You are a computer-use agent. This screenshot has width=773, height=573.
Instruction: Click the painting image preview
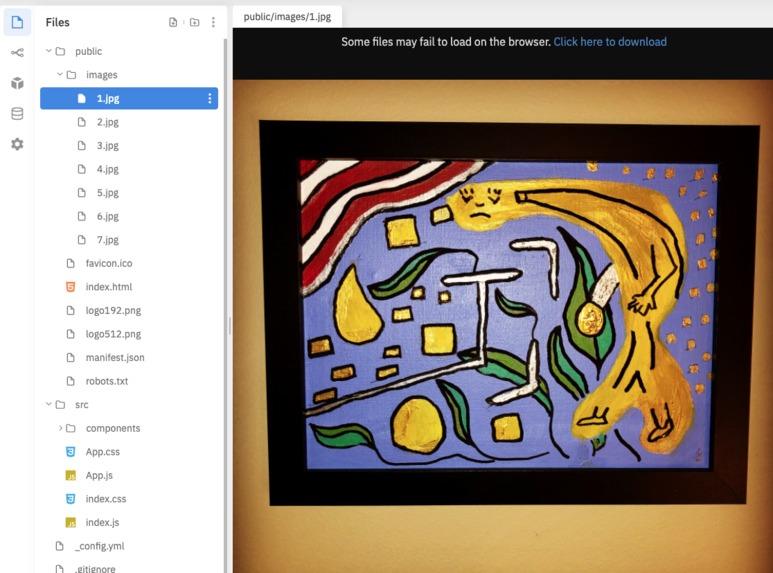(x=503, y=326)
